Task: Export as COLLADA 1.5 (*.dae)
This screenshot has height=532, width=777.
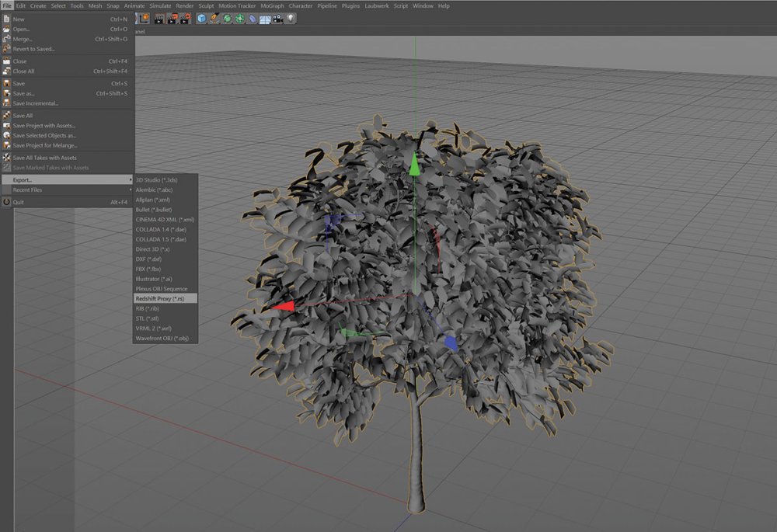Action: click(166, 240)
